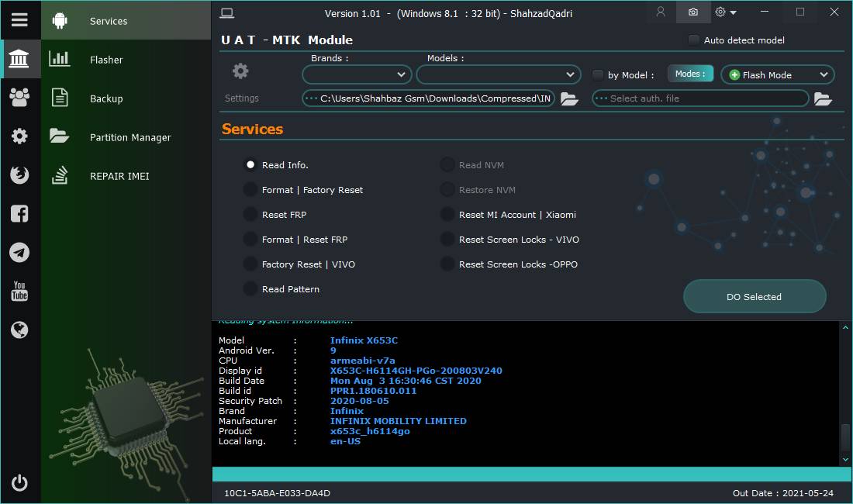The width and height of the screenshot is (853, 504).
Task: Click the REPAIR IMEI stack icon
Action: (60, 175)
